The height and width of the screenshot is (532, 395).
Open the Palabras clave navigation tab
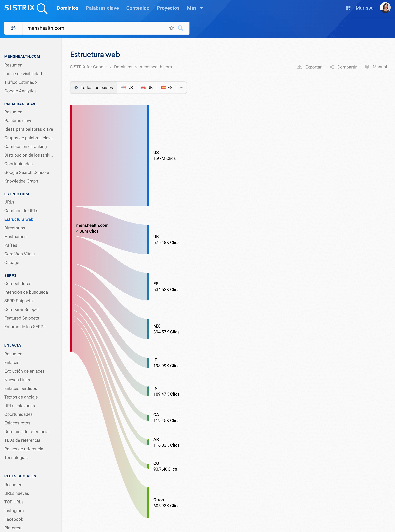click(x=102, y=8)
